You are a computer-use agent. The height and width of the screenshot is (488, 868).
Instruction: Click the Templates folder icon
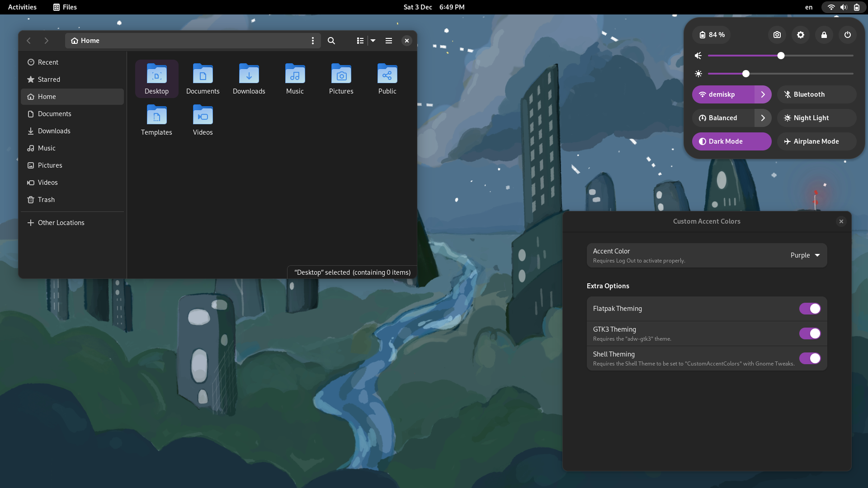pyautogui.click(x=156, y=115)
